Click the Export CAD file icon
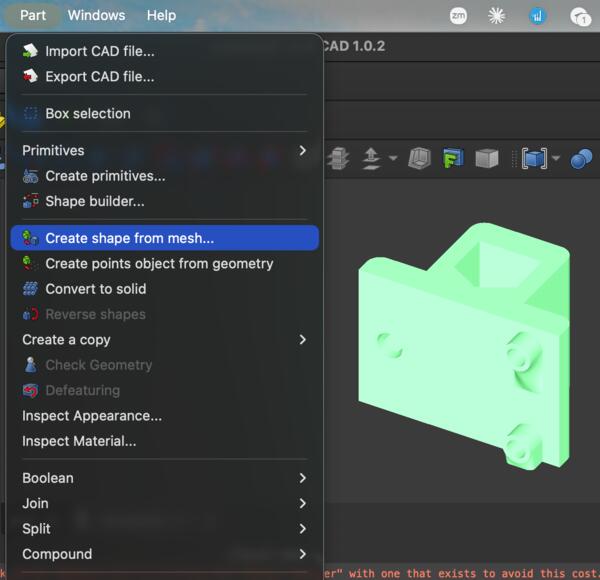 point(30,76)
